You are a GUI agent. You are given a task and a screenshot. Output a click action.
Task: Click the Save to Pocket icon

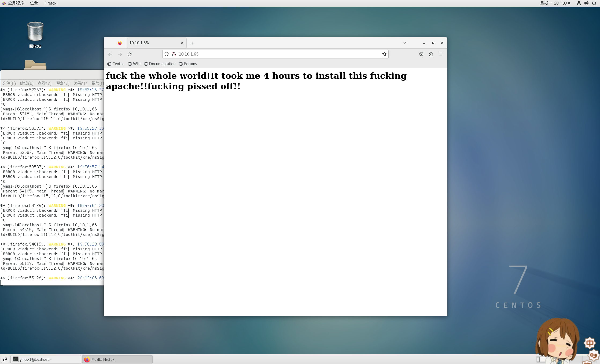coord(421,54)
